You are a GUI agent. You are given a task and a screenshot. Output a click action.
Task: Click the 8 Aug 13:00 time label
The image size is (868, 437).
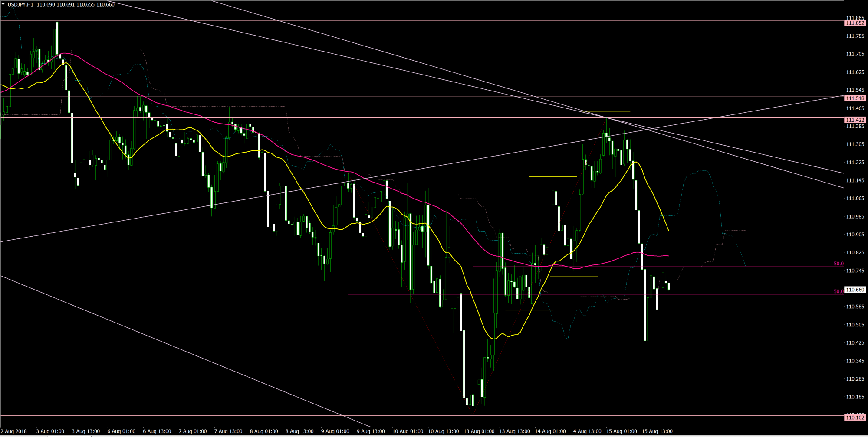click(x=299, y=431)
